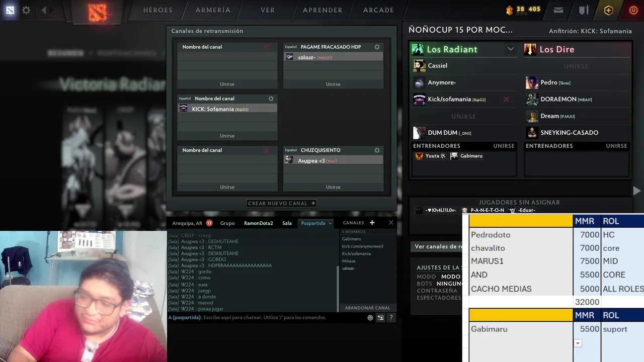Open settings gear of CHUZQUISIENTO channel
Screen dimensions: 644x362
[377, 150]
